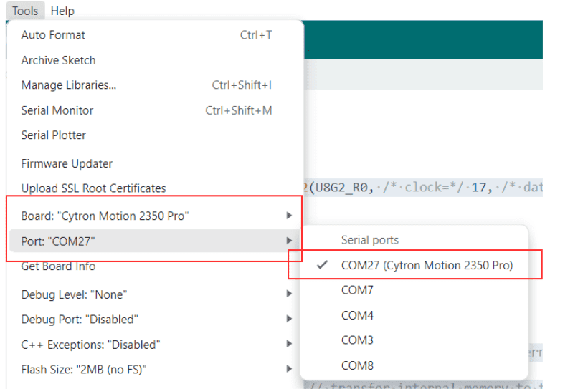Expand the Debug Port submenu
Image resolution: width=588 pixels, height=389 pixels.
289,319
